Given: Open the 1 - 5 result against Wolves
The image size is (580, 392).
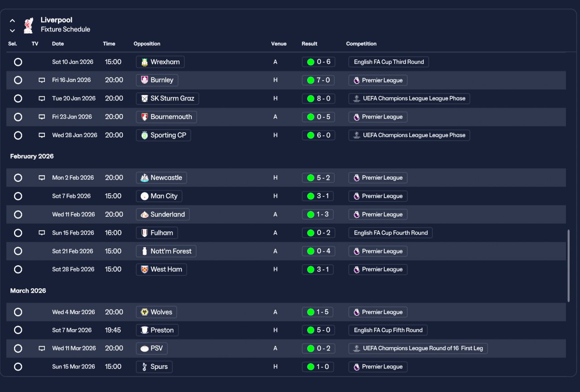Looking at the screenshot, I should click(x=318, y=312).
